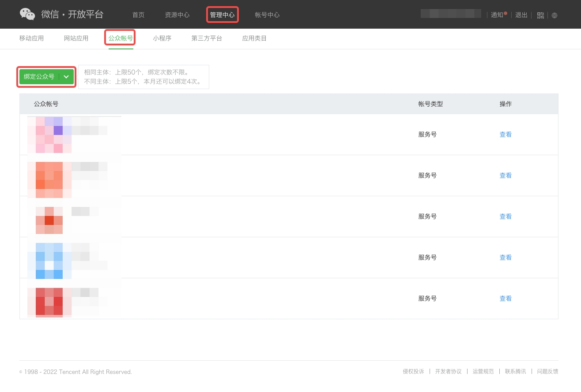Switch to the 第三方平台 tab
This screenshot has width=581, height=392.
pyautogui.click(x=207, y=38)
